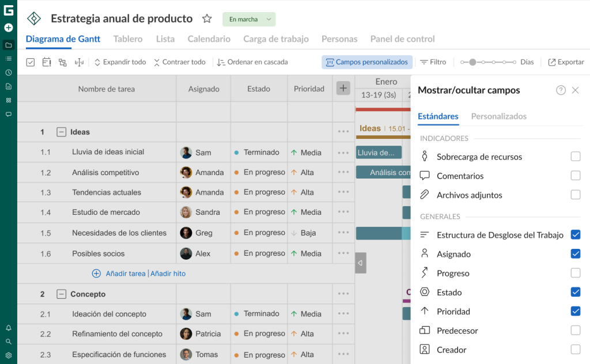Viewport: 590px width, 364px height.
Task: Open the Filtro options
Action: click(x=433, y=62)
